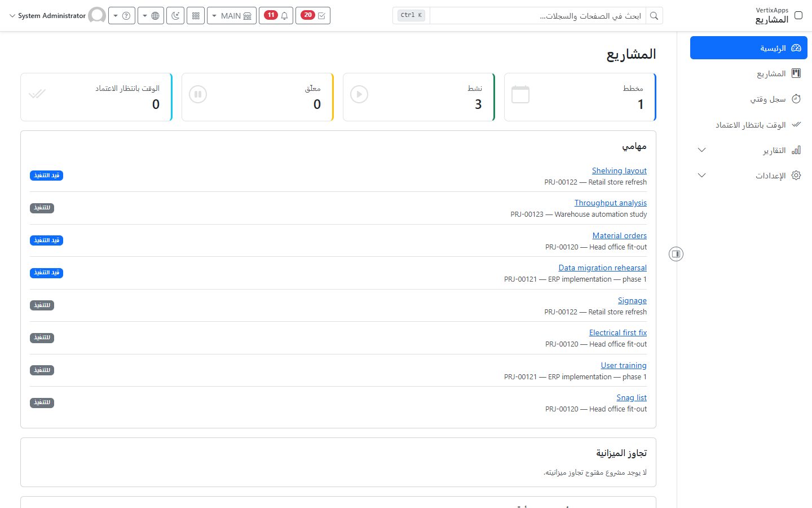Click the search magnifier icon
Image resolution: width=812 pixels, height=508 pixels.
(654, 16)
